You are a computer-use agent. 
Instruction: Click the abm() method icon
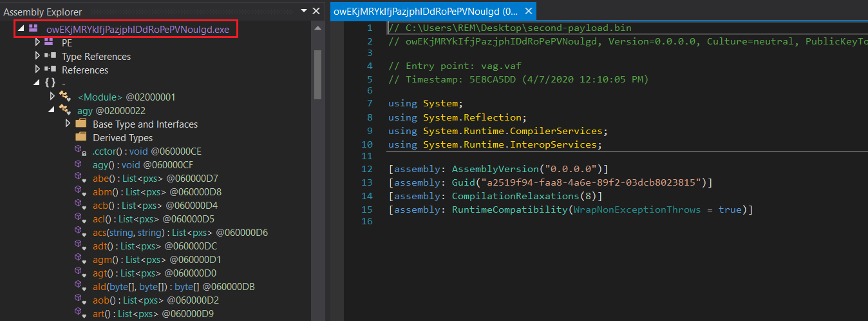80,191
